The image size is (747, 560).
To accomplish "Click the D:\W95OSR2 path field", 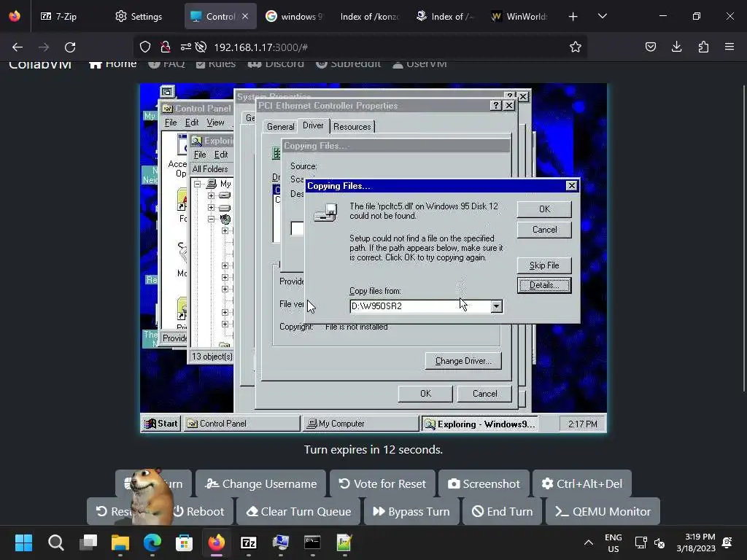I will (x=420, y=306).
